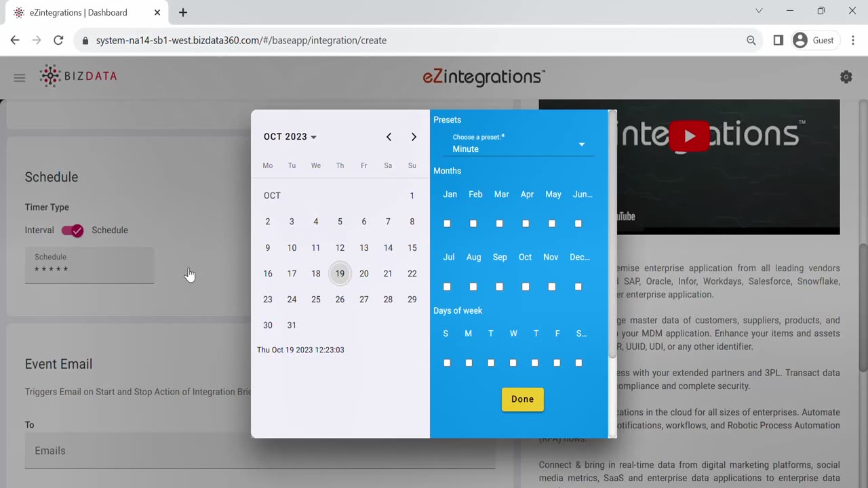Open browser zoom search icon

[x=751, y=40]
